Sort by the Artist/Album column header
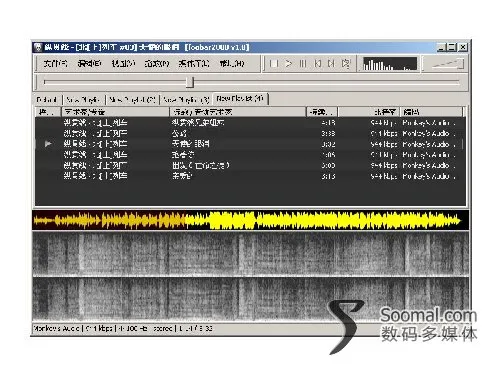This screenshot has height=375, width=500. 115,112
